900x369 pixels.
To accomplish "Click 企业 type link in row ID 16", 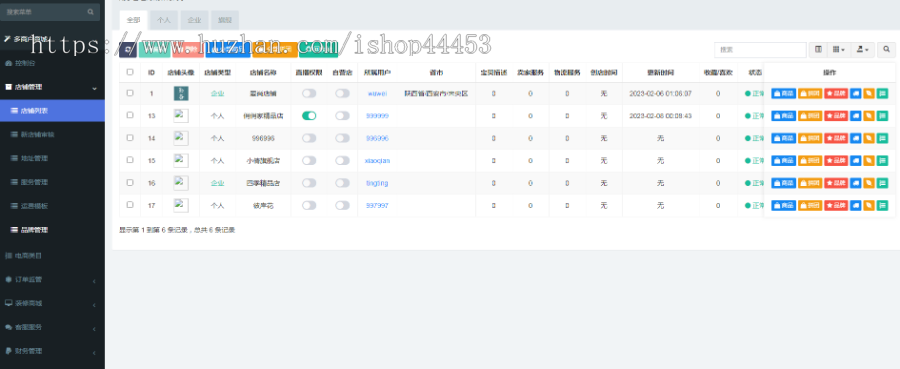I will coord(218,183).
